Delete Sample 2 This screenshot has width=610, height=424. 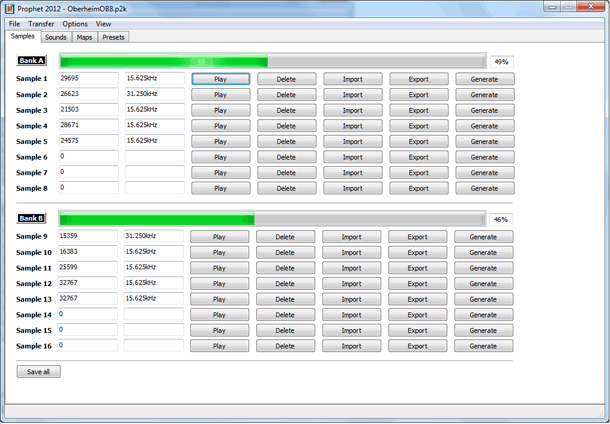click(287, 95)
